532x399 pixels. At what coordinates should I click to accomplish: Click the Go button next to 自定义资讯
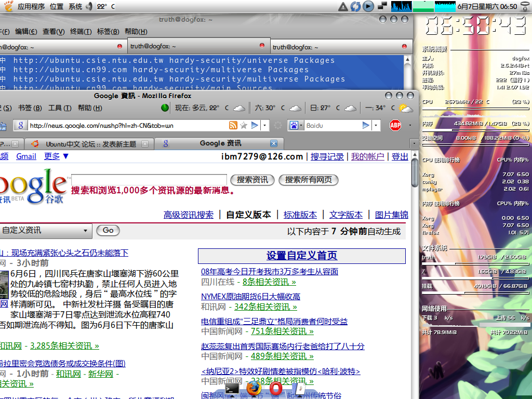108,230
